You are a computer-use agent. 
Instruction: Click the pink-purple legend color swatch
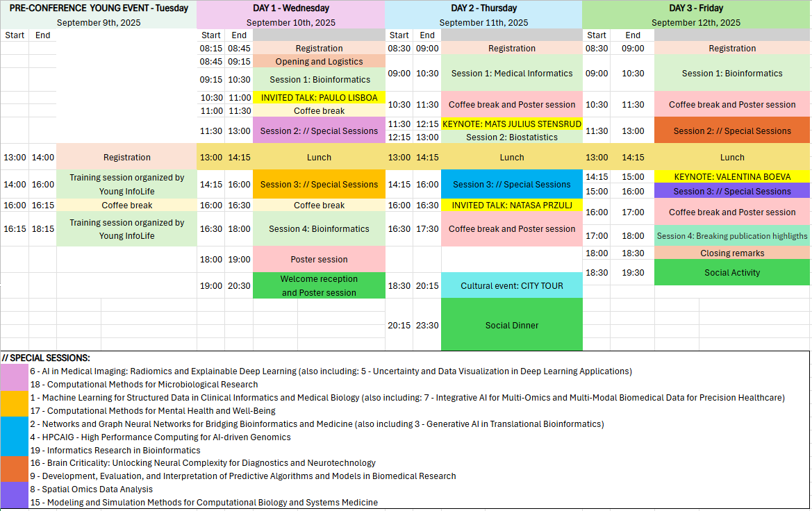click(x=15, y=378)
